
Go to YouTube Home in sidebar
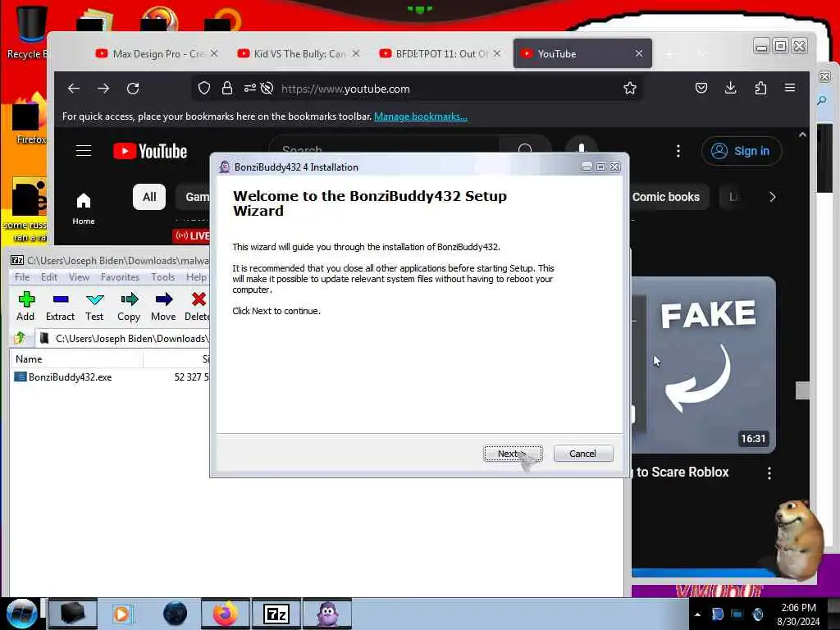(x=84, y=208)
